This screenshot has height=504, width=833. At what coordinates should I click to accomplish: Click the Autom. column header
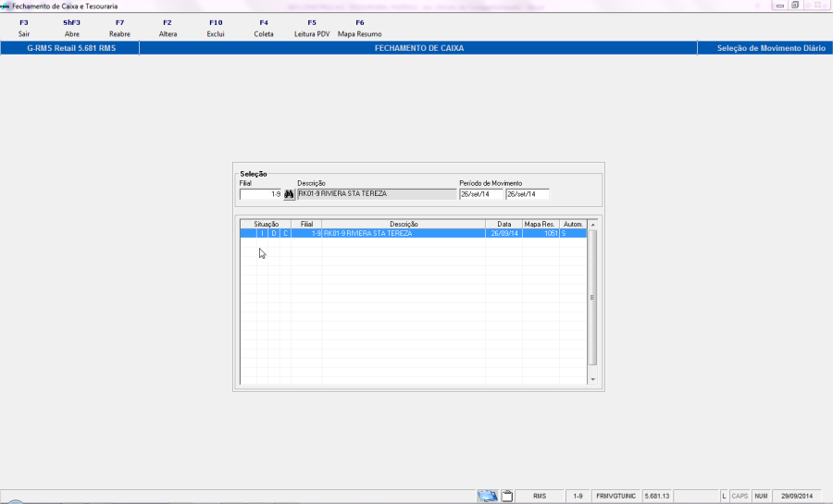[573, 225]
